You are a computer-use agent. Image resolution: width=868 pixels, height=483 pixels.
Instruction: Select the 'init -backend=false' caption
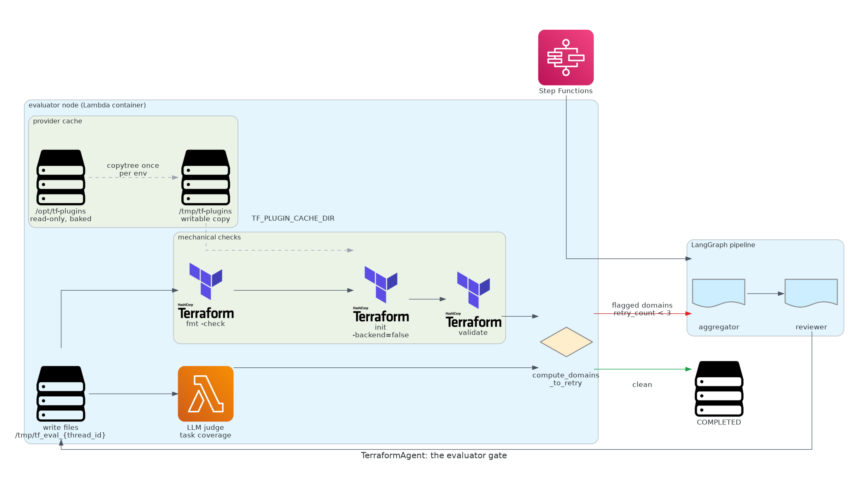pos(380,331)
